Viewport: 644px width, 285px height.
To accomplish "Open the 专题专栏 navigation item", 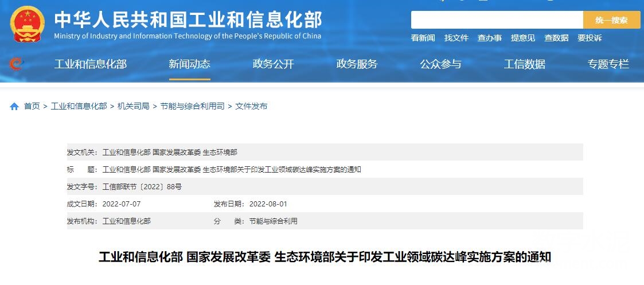I will [x=608, y=64].
